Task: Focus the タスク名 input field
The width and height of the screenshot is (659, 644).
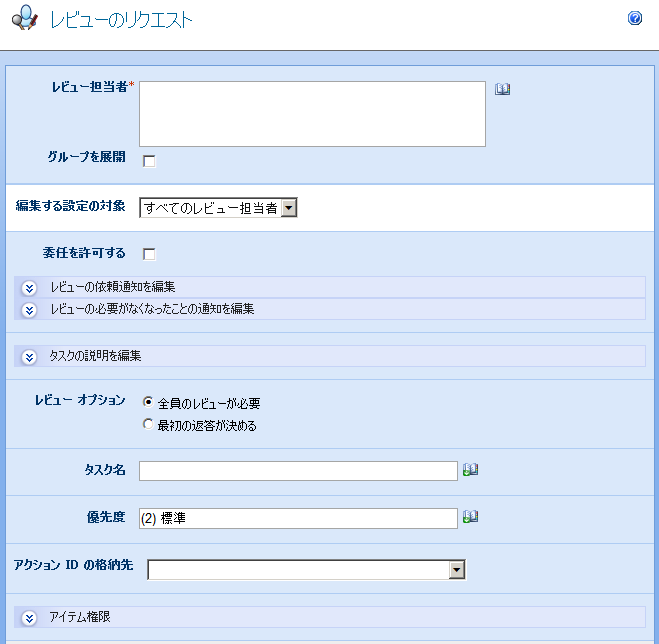Action: click(x=298, y=470)
